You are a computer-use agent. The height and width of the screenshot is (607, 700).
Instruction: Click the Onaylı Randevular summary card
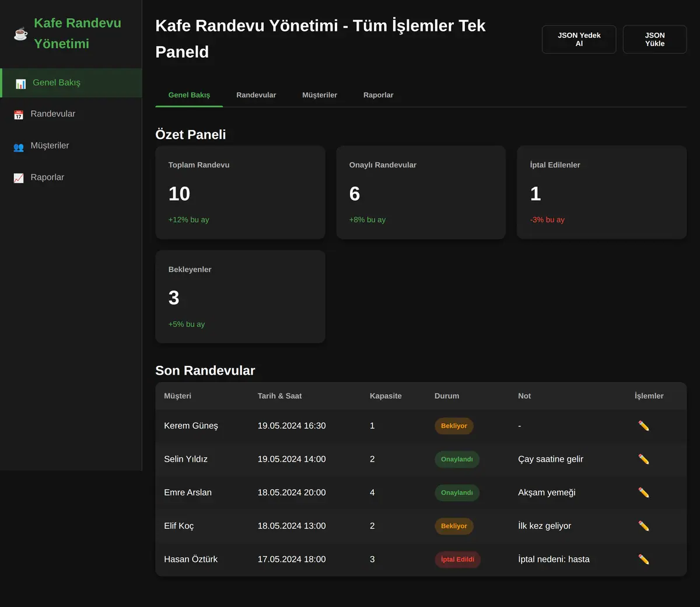point(421,192)
